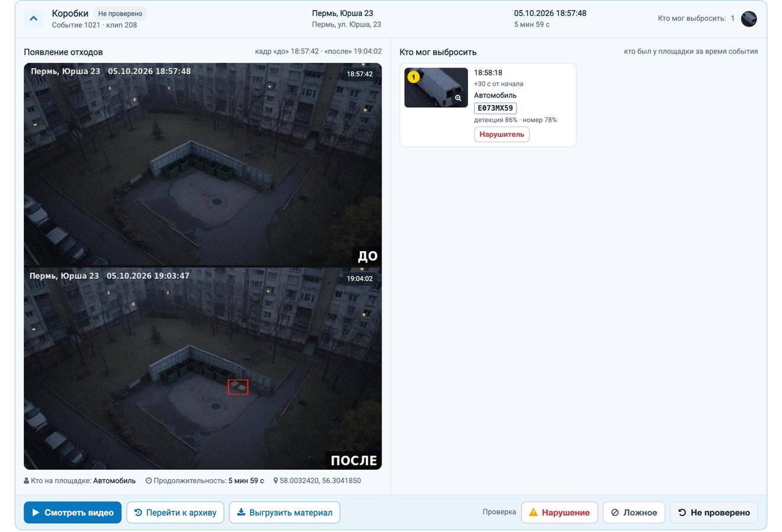Click the header duration 5 мин 59 с
782x532 pixels.
531,24
